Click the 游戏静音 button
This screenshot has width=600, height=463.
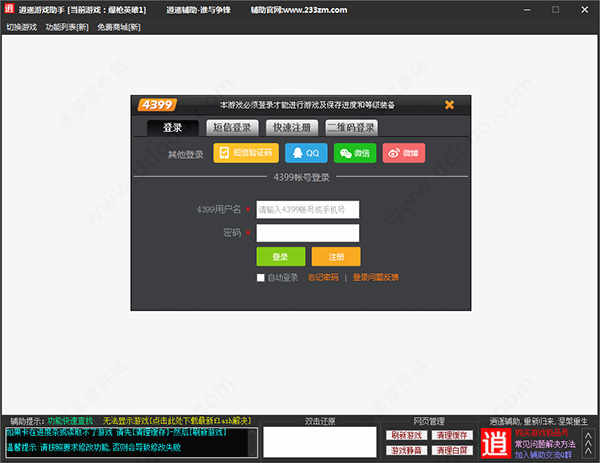406,450
